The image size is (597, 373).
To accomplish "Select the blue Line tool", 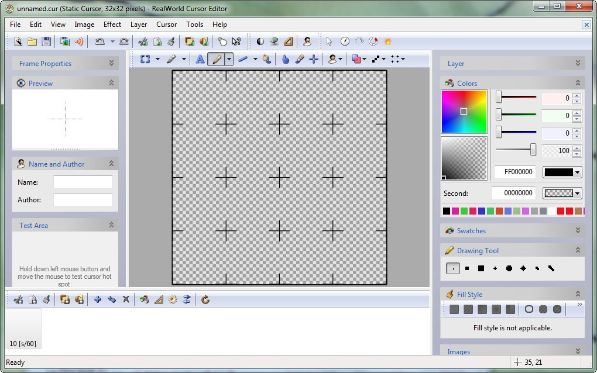I will click(243, 59).
